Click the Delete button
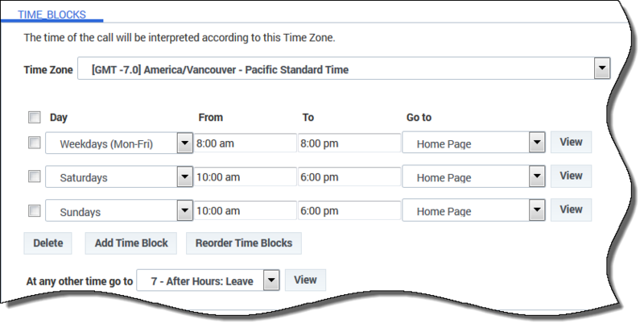644x328 pixels. 48,243
